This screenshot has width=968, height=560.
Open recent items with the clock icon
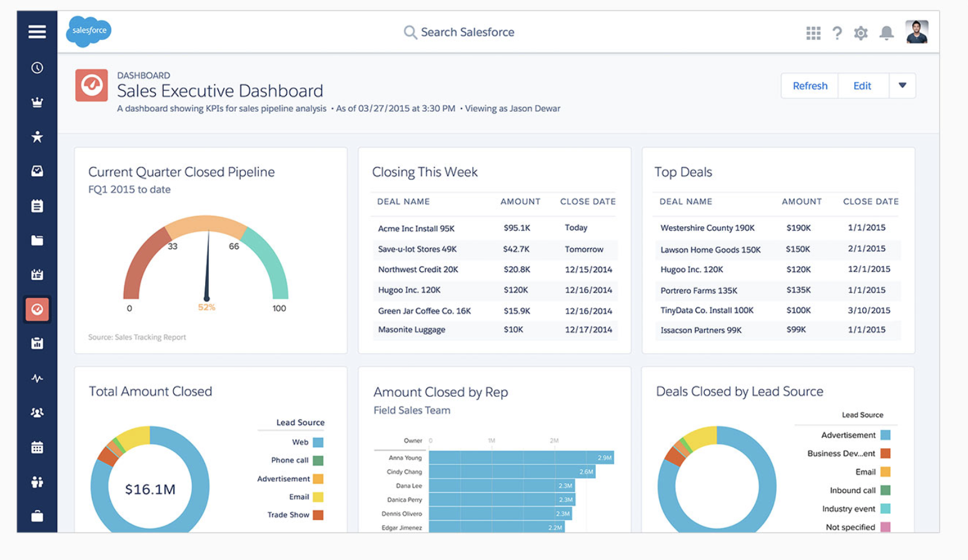pos(36,67)
